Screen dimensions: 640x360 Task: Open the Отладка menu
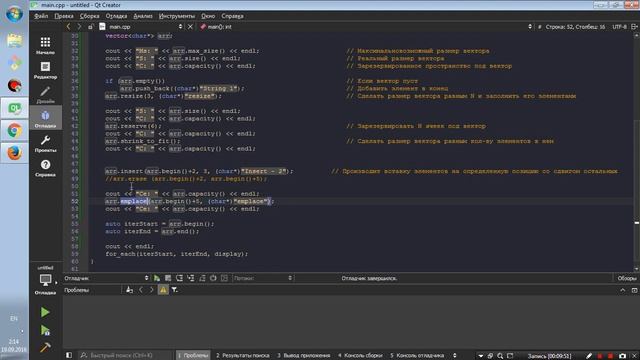coord(116,16)
